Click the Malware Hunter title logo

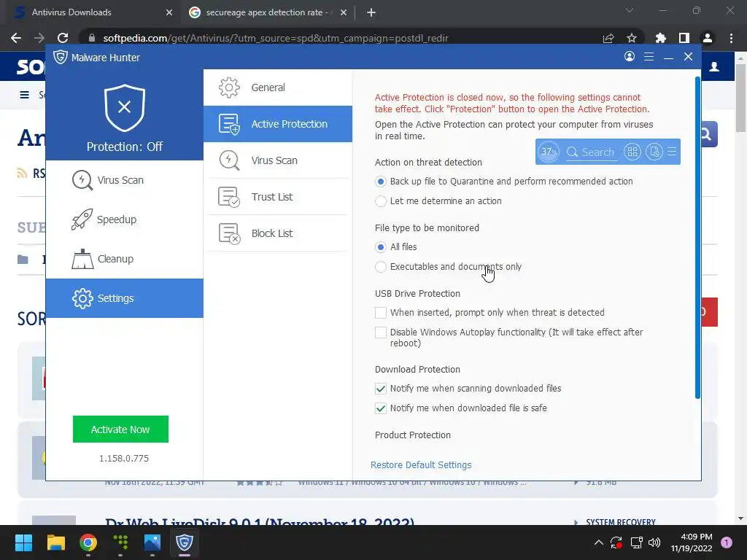(x=61, y=57)
